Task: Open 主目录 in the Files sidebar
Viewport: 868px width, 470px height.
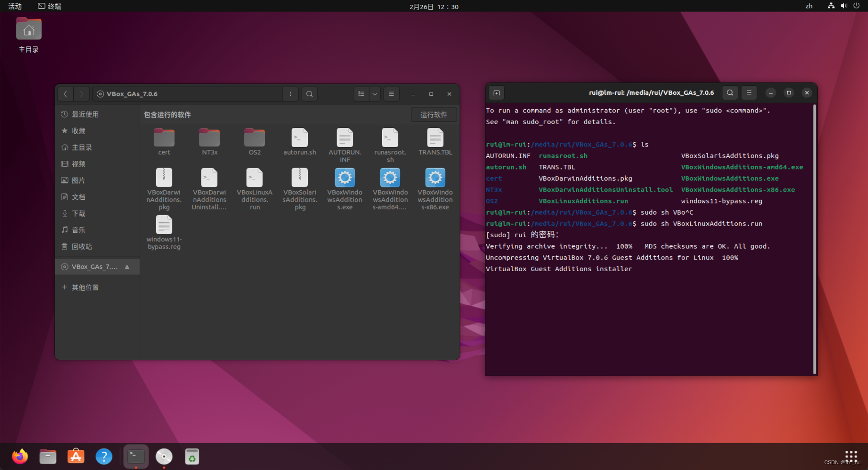Action: tap(97, 147)
